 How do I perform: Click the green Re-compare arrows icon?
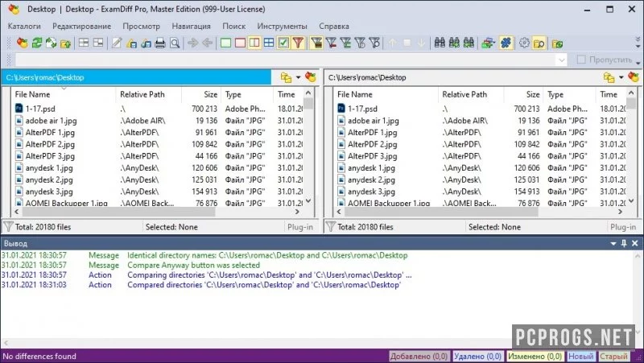click(x=37, y=43)
